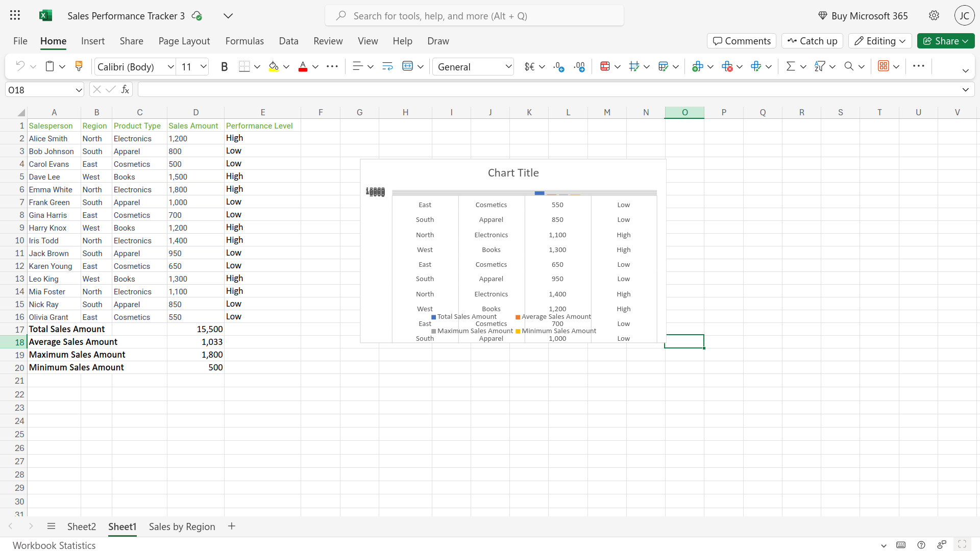
Task: Toggle wrap text
Action: click(x=387, y=66)
